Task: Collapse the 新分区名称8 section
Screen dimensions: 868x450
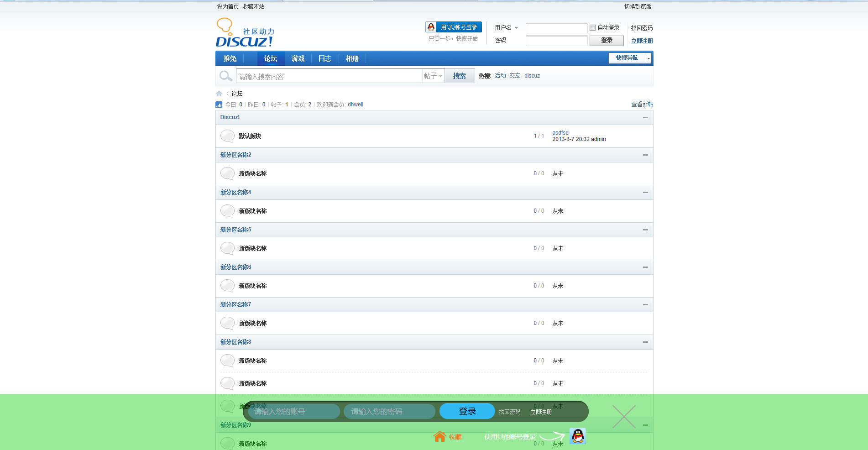Action: (x=645, y=342)
